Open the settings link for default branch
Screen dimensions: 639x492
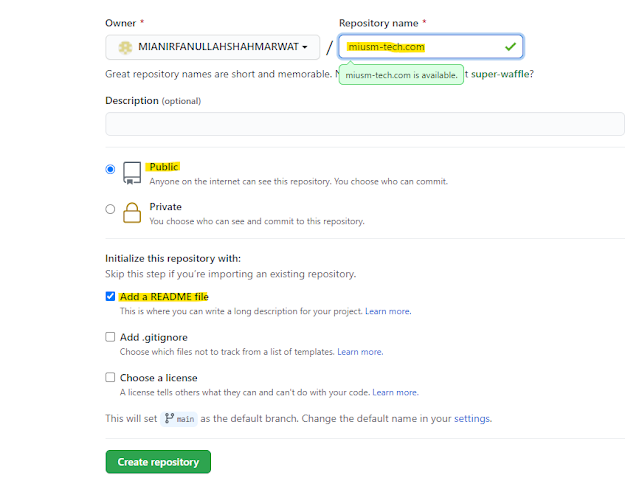[x=472, y=419]
